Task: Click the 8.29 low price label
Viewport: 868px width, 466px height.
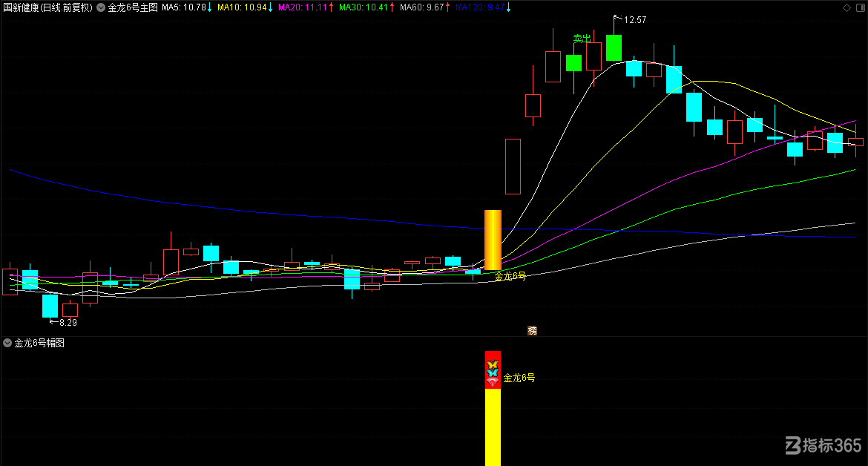Action: [68, 322]
